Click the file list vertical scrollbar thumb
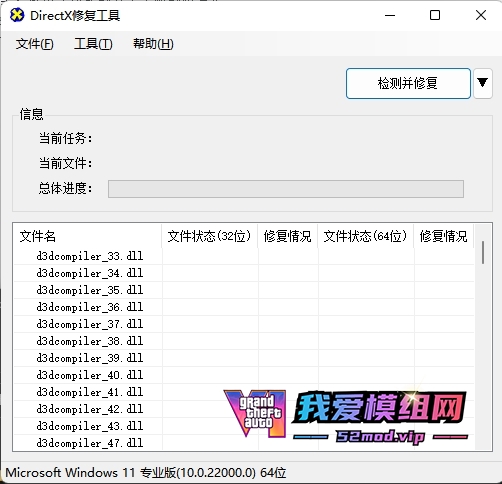 (483, 253)
